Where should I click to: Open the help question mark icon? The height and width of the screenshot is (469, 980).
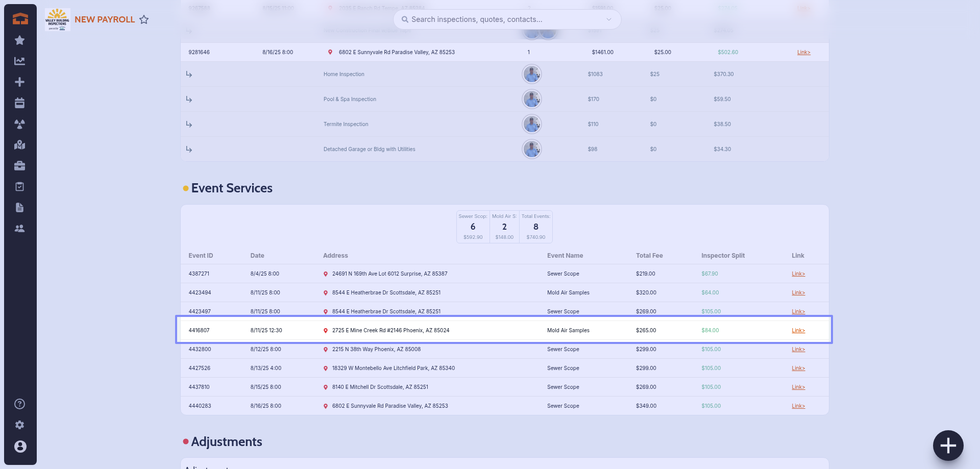20,404
